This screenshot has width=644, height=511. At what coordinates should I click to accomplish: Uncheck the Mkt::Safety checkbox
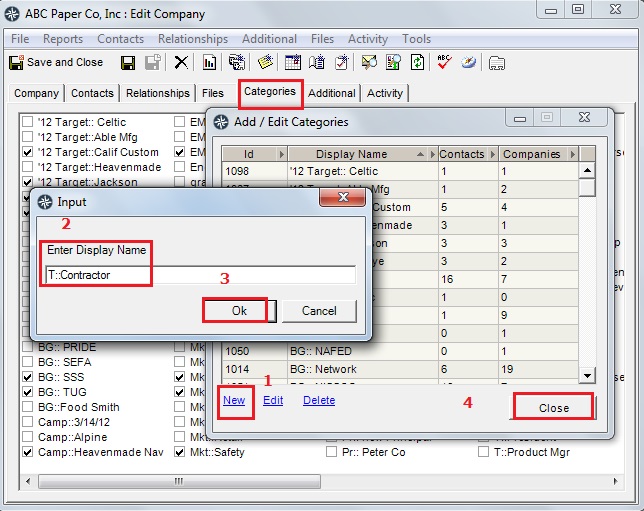179,452
